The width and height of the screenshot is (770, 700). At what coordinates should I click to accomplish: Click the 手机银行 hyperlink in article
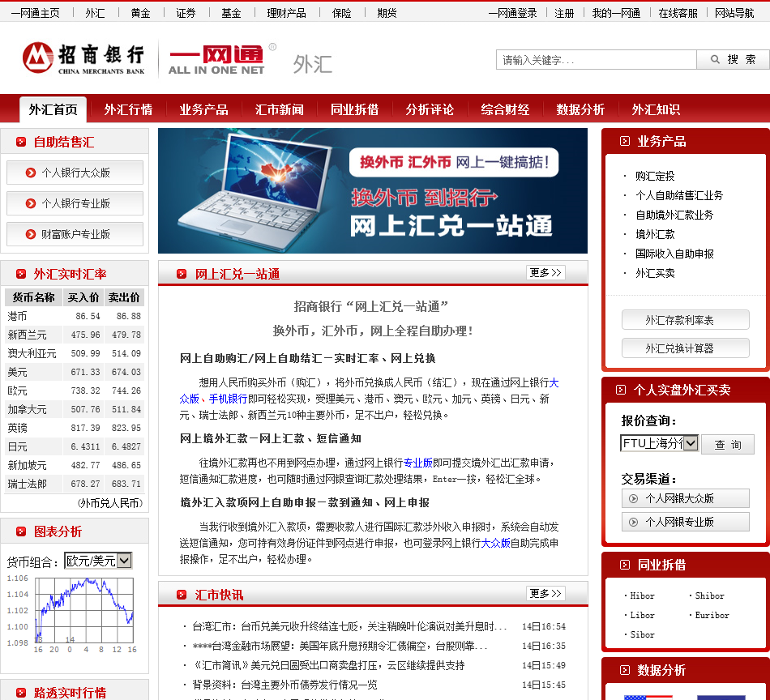[x=228, y=399]
